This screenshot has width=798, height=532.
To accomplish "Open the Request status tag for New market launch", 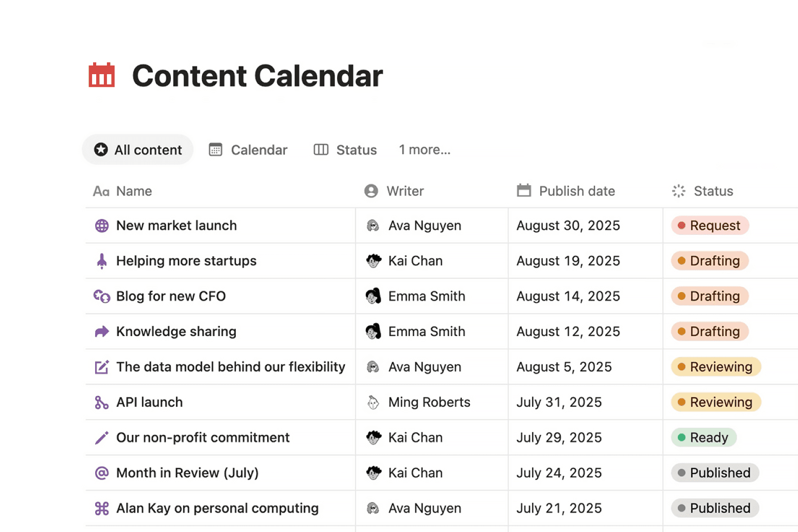I will (710, 226).
